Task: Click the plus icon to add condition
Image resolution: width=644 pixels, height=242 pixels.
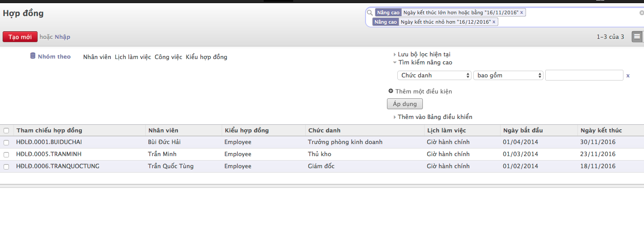Action: click(x=391, y=91)
